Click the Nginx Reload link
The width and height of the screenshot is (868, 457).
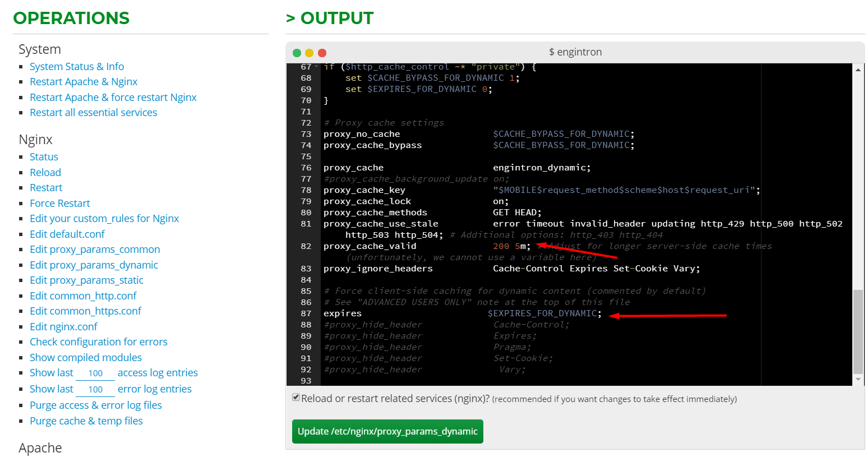pos(45,172)
